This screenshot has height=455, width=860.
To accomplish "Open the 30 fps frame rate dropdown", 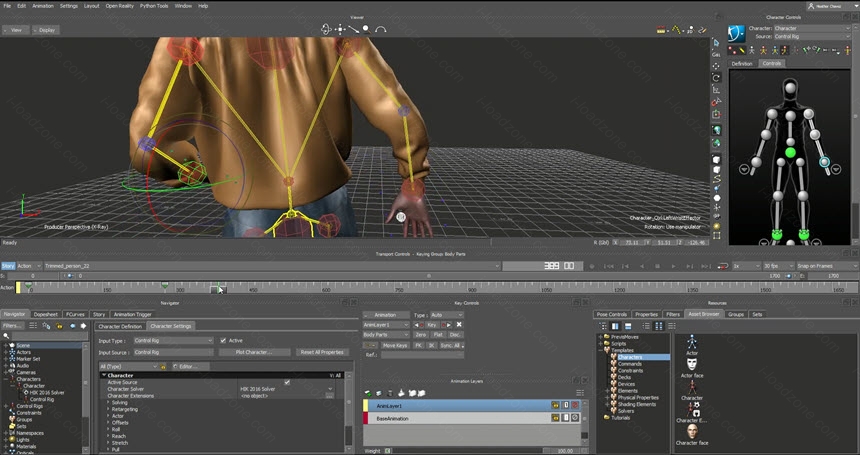I will 778,266.
